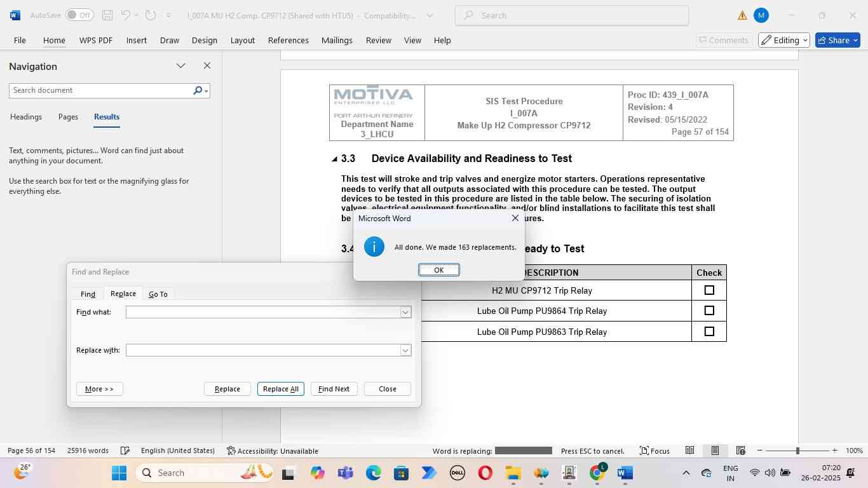The height and width of the screenshot is (488, 868).
Task: Check the Lube Oil Pump PU9864 box
Action: 709,311
